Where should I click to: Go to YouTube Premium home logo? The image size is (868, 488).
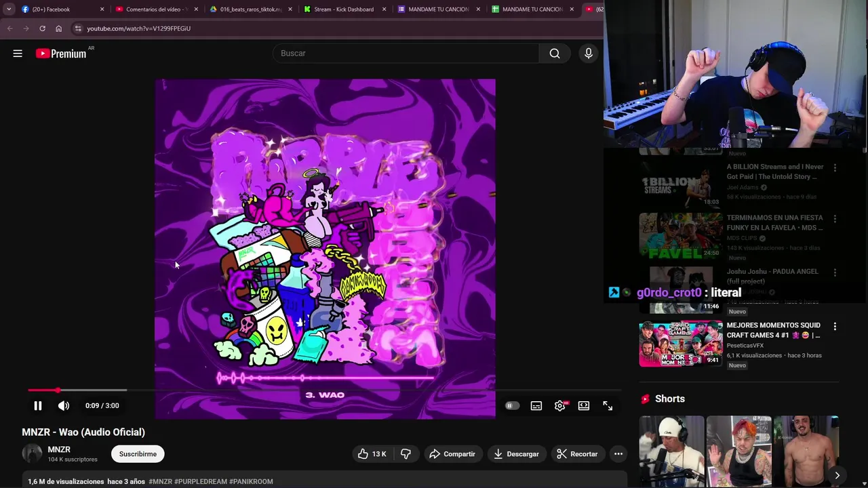point(61,54)
